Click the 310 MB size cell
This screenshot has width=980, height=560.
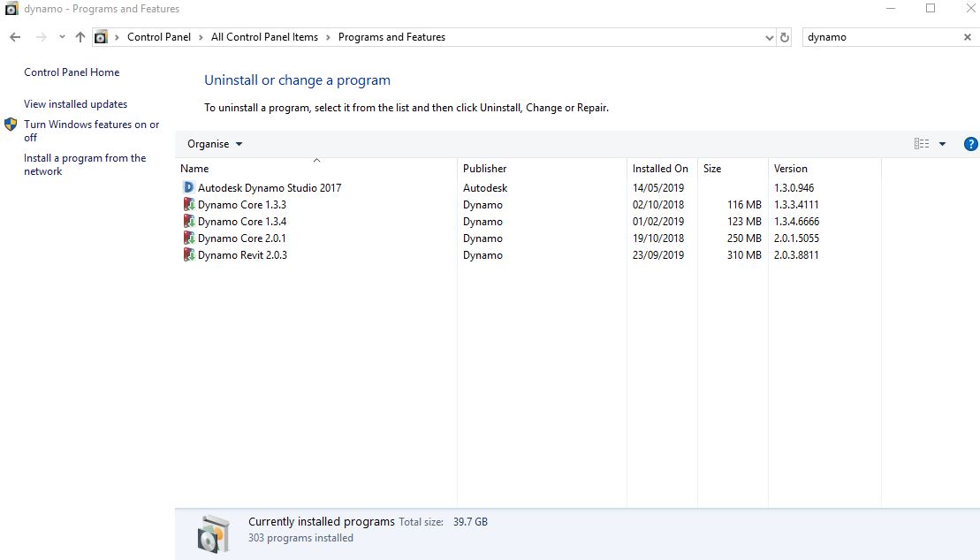pyautogui.click(x=744, y=255)
